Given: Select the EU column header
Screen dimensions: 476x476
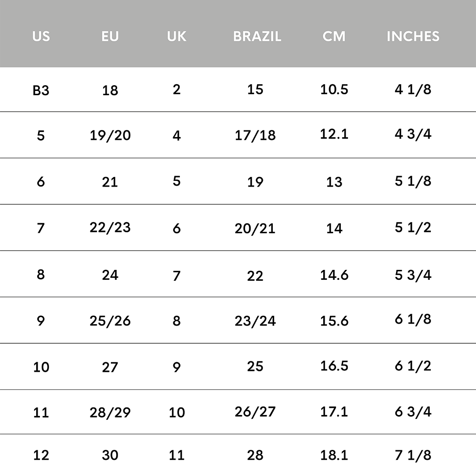Looking at the screenshot, I should [x=110, y=36].
